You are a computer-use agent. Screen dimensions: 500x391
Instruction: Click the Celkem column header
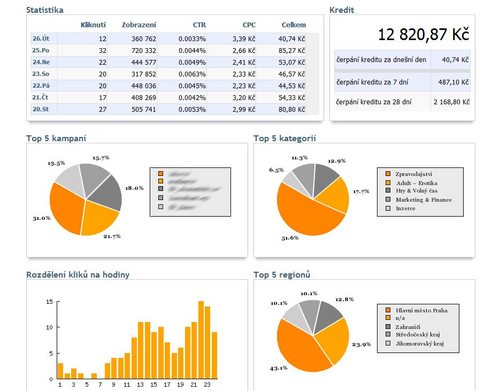[293, 25]
